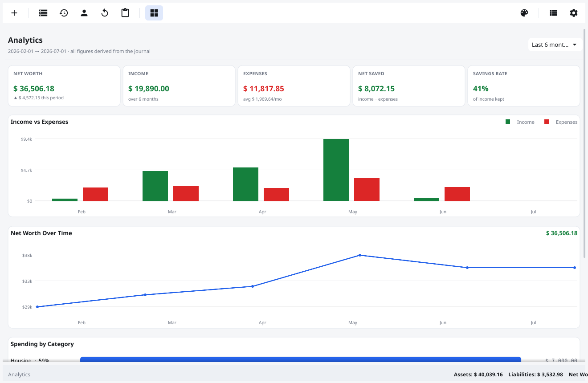The image size is (588, 383).
Task: Click the Assets total in status bar
Action: 478,375
